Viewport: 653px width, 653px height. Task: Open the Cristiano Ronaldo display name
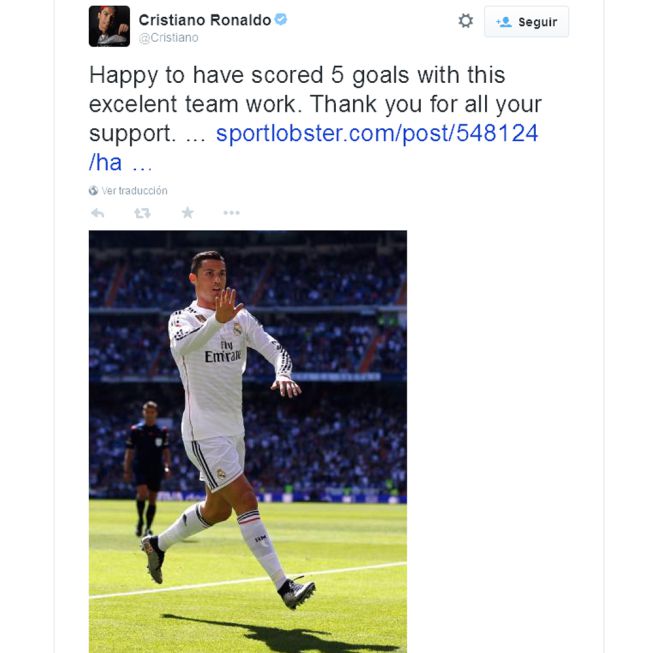[205, 20]
